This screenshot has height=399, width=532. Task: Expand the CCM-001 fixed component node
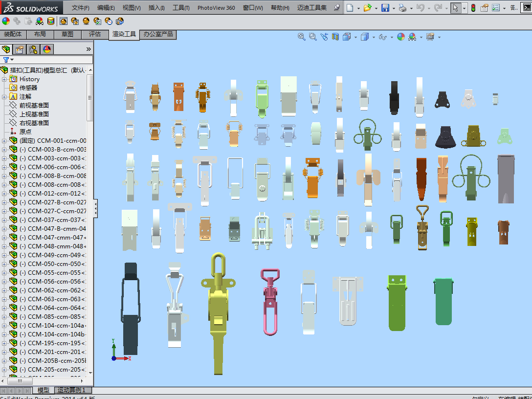click(x=4, y=141)
